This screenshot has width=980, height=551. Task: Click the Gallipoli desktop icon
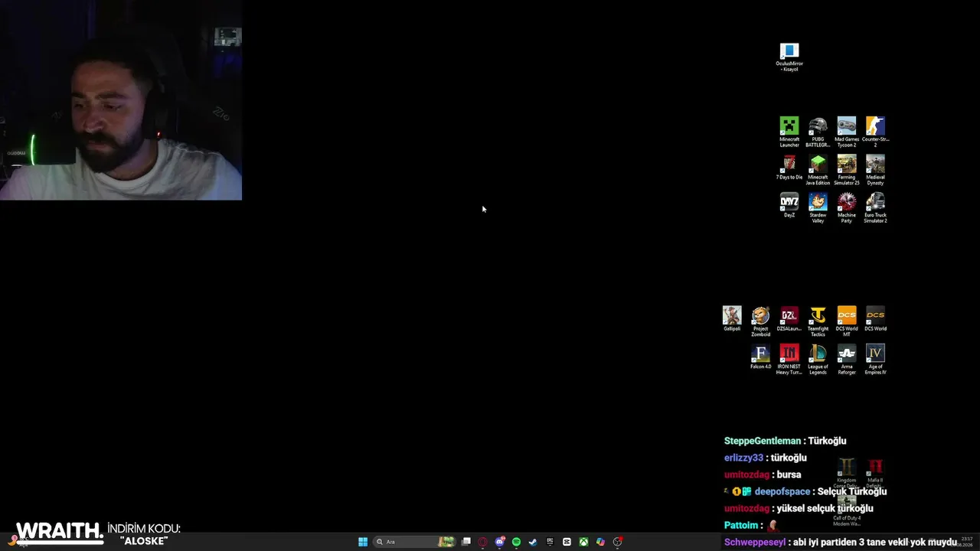pyautogui.click(x=732, y=319)
